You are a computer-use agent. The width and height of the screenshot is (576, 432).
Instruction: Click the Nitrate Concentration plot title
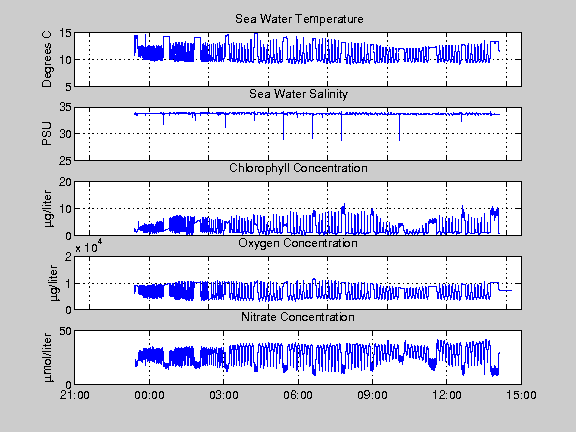point(298,317)
